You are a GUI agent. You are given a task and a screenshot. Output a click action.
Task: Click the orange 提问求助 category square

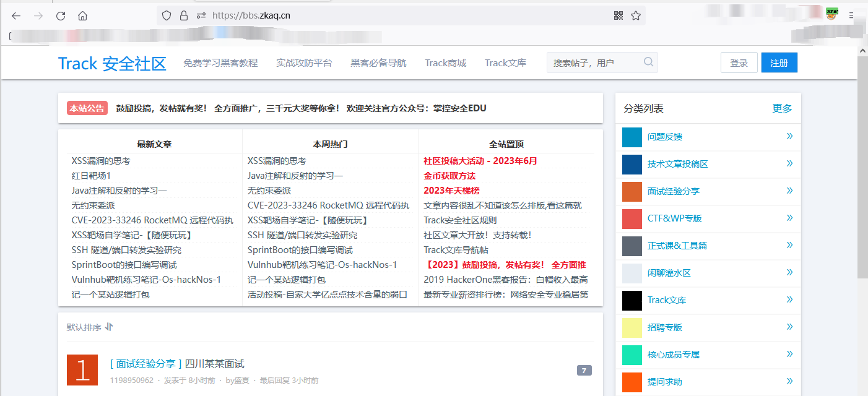click(632, 382)
